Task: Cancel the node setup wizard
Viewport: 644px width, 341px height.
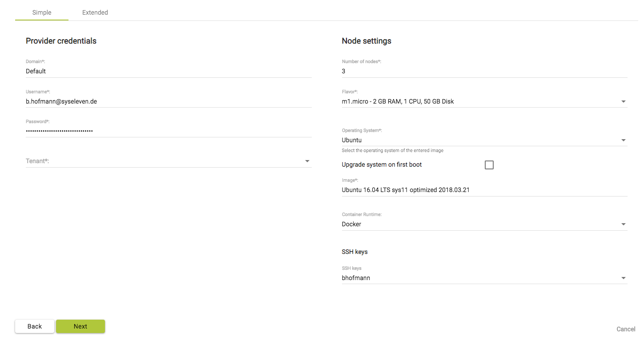Action: point(626,329)
